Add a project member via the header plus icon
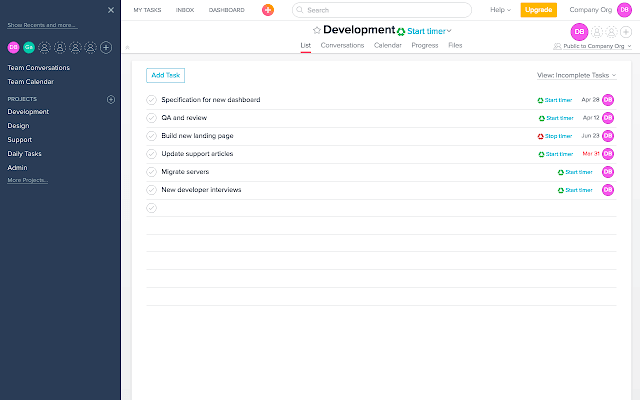Screen dimensions: 640x400 point(626,31)
